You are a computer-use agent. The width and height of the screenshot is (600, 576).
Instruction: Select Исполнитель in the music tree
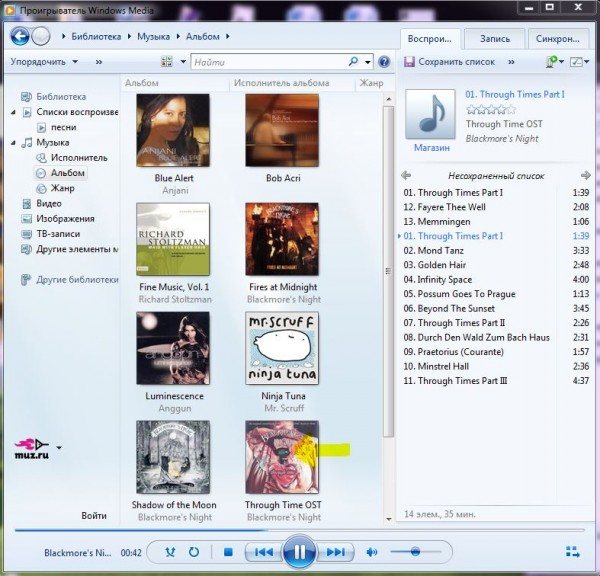pyautogui.click(x=79, y=158)
